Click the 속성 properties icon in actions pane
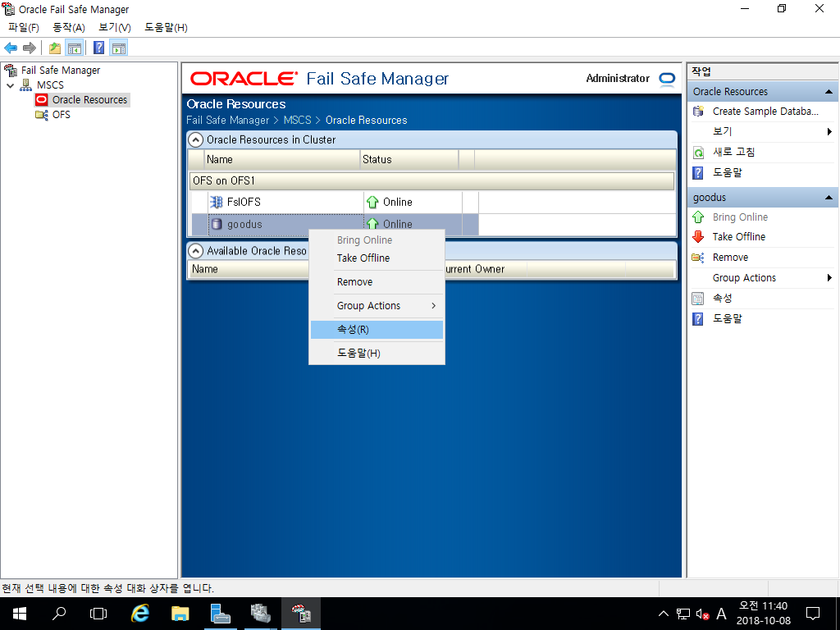 (x=698, y=299)
